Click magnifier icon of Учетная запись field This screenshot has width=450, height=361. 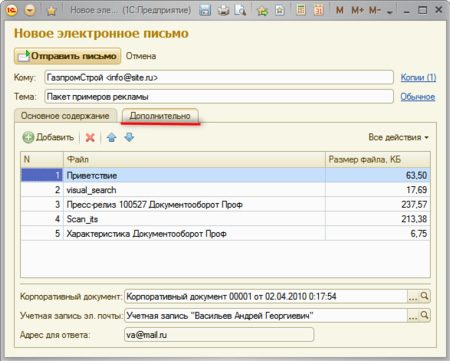click(424, 315)
